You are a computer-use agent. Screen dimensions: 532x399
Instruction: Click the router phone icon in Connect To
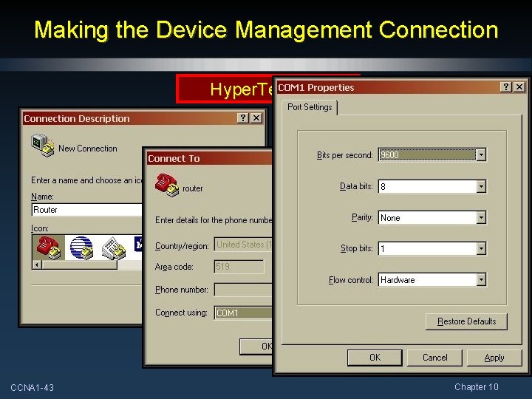[x=166, y=185]
